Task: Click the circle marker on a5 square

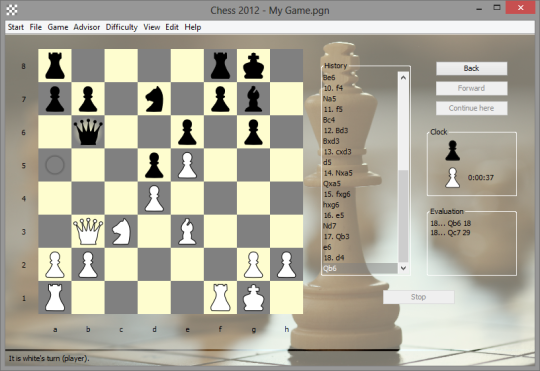Action: [x=55, y=165]
